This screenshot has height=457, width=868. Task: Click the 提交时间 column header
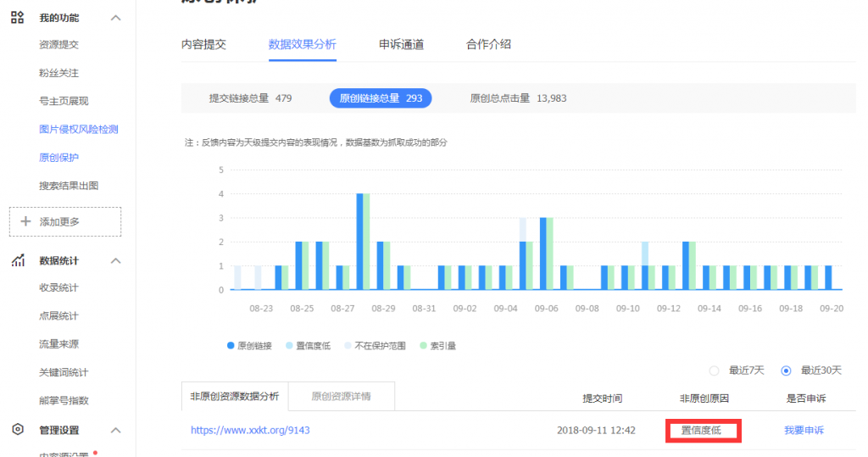(x=603, y=398)
